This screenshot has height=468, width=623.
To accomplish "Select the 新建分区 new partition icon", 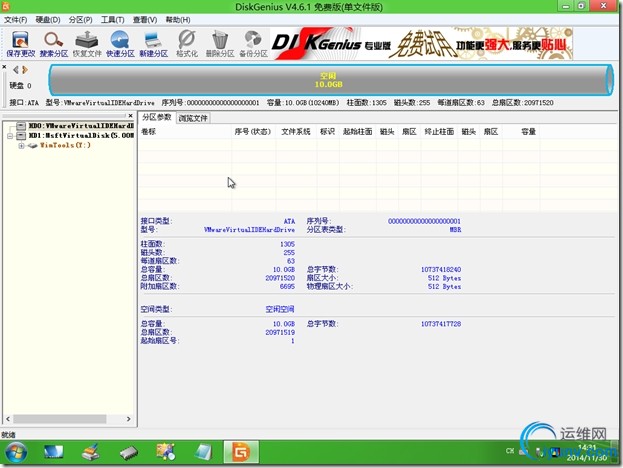I will coord(153,44).
